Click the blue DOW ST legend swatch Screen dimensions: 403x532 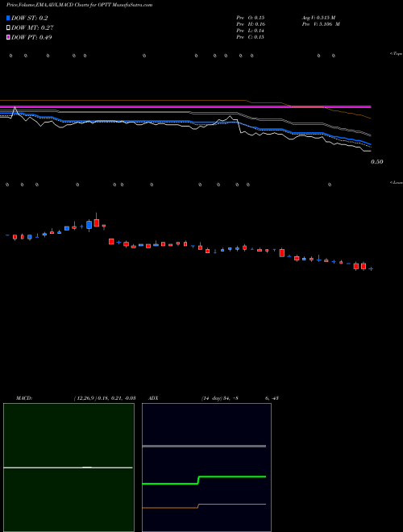8,18
